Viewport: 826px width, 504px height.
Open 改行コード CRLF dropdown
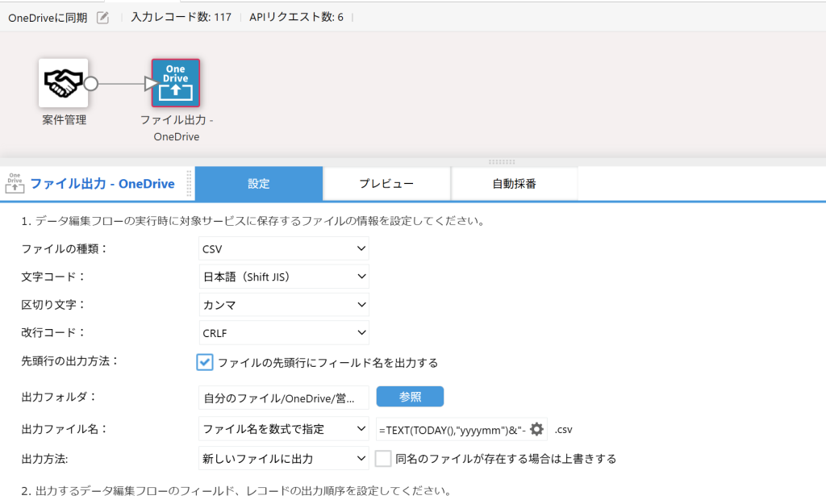point(284,333)
